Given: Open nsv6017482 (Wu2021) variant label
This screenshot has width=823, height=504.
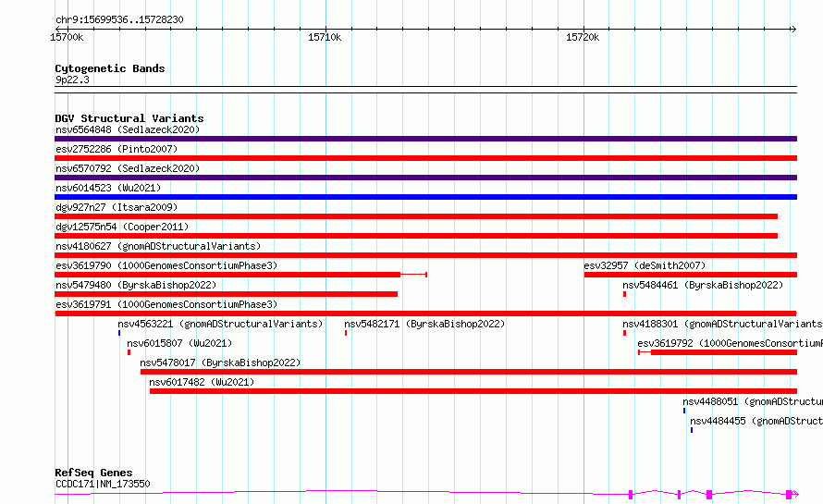Looking at the screenshot, I should (202, 382).
